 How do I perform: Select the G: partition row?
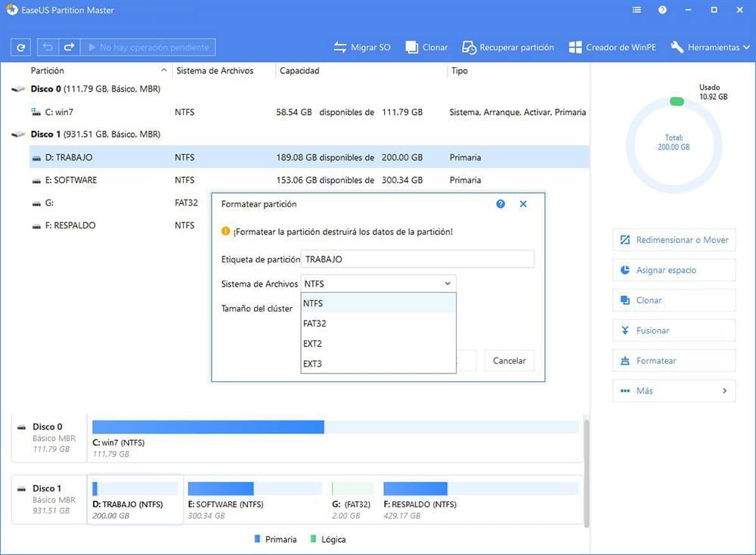tap(119, 203)
